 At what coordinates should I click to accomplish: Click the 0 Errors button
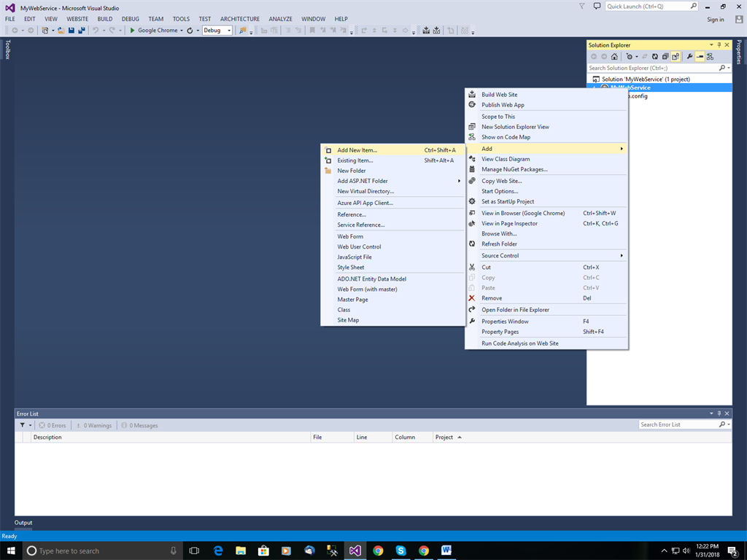(x=53, y=425)
